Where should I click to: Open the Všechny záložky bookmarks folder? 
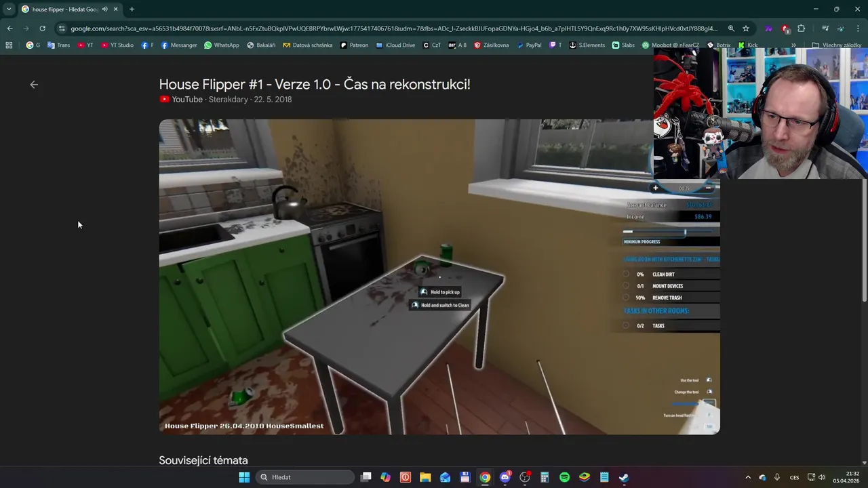pyautogui.click(x=837, y=45)
